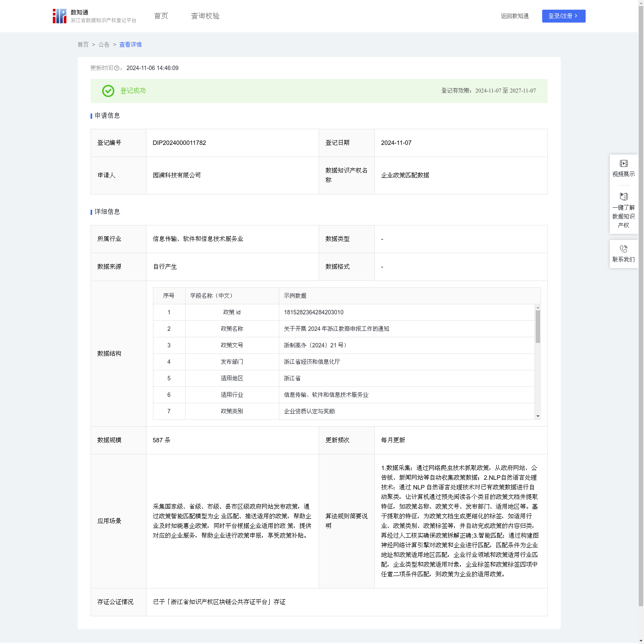This screenshot has height=644, width=644.
Task: Click the green 登记成功 checkmark icon
Action: [108, 91]
